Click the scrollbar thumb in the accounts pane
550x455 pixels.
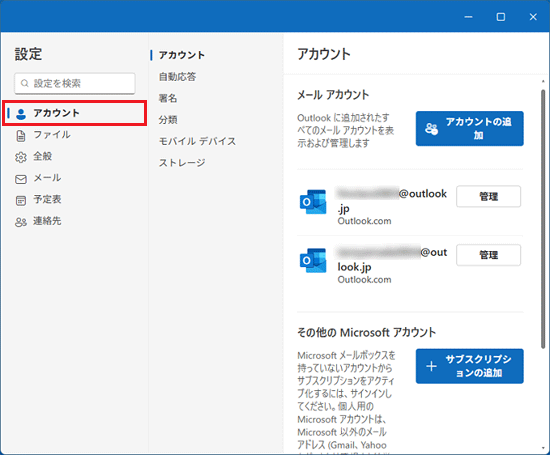click(543, 219)
